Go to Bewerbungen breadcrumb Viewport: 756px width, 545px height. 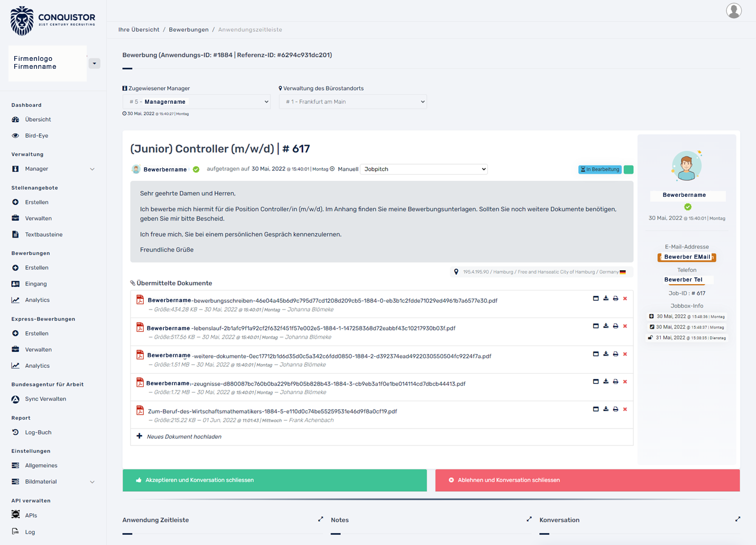189,30
